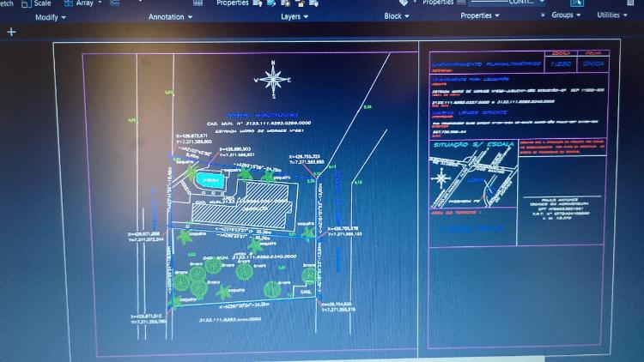The height and width of the screenshot is (362, 644).
Task: Expand the Modify panel
Action: click(x=51, y=17)
